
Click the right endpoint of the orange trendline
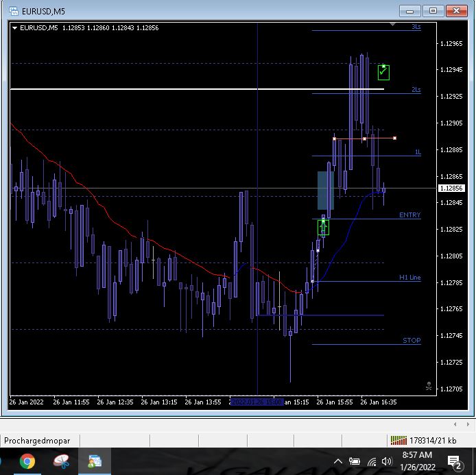coord(394,138)
